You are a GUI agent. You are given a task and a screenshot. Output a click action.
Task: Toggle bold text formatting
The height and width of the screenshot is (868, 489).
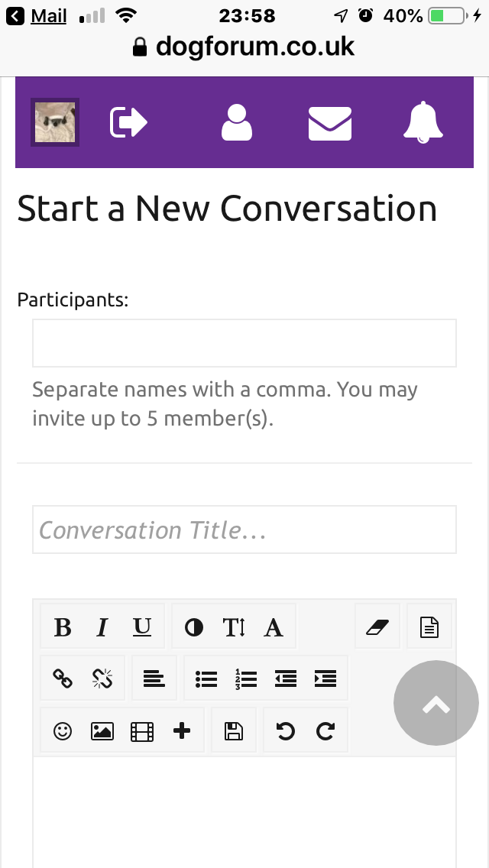click(63, 627)
